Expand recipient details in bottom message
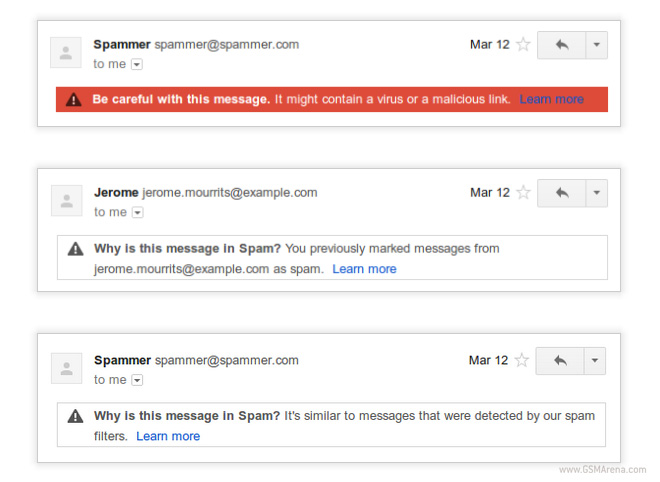Image resolution: width=660 pixels, height=482 pixels. pyautogui.click(x=137, y=380)
